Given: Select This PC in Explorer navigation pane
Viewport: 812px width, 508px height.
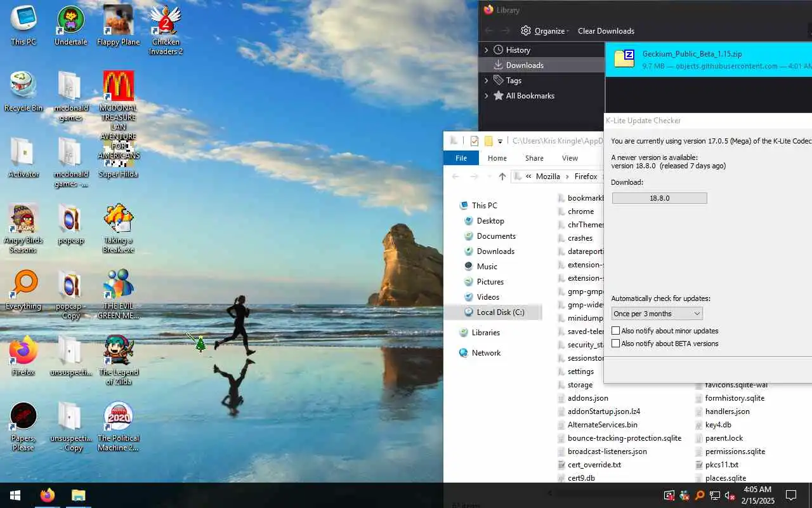Looking at the screenshot, I should (x=485, y=205).
